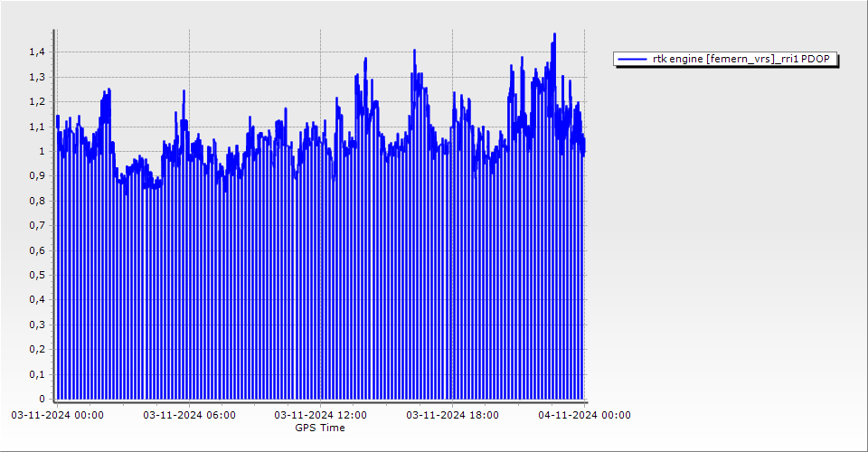The height and width of the screenshot is (452, 868).
Task: Click the '1,4' y-axis tick label
Action: coord(35,52)
